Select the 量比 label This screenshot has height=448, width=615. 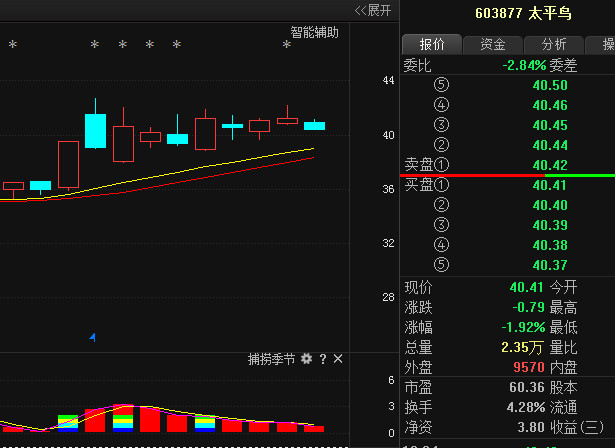click(x=563, y=347)
